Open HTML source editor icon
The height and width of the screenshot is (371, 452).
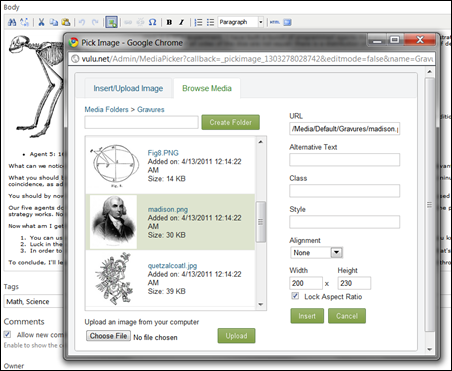click(x=275, y=22)
